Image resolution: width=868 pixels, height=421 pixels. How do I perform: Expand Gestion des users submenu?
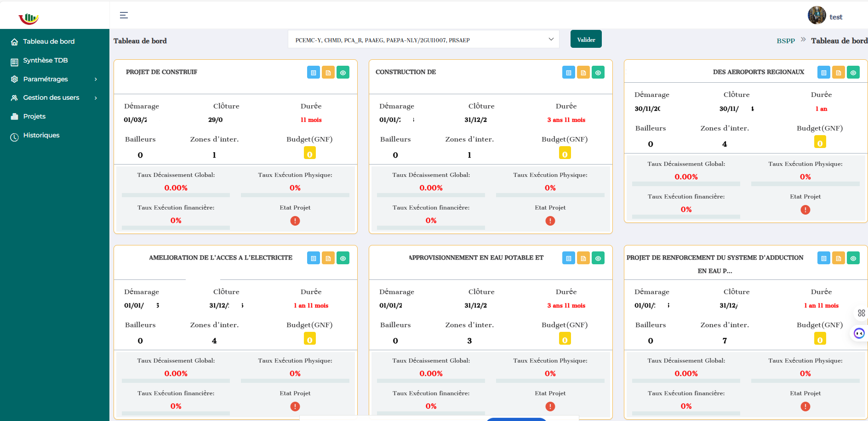[x=54, y=97]
